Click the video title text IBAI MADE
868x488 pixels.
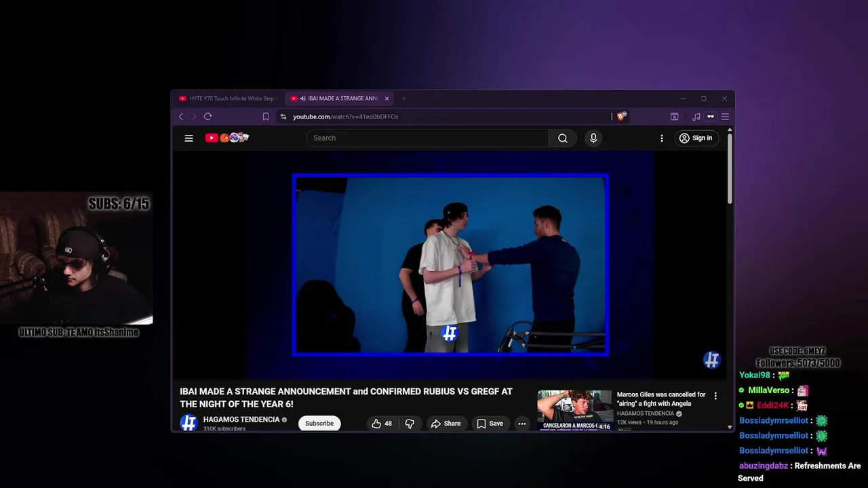pyautogui.click(x=346, y=397)
